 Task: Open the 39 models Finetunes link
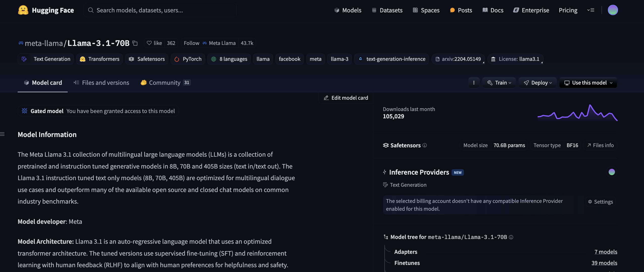604,263
